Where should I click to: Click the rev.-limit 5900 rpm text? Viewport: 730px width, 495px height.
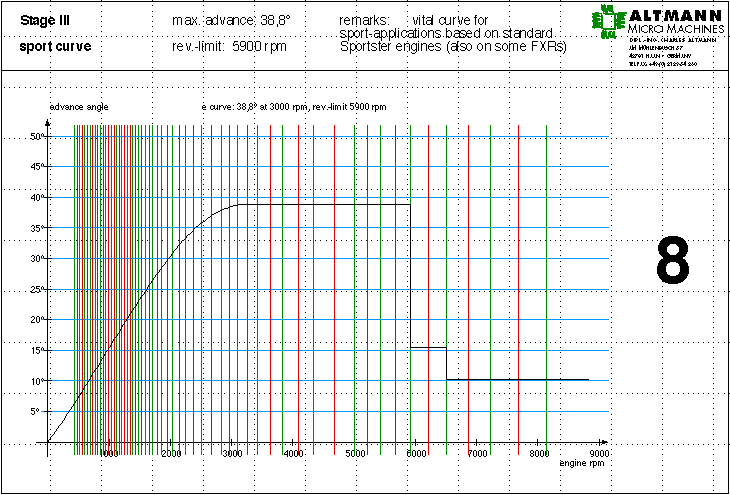point(229,46)
